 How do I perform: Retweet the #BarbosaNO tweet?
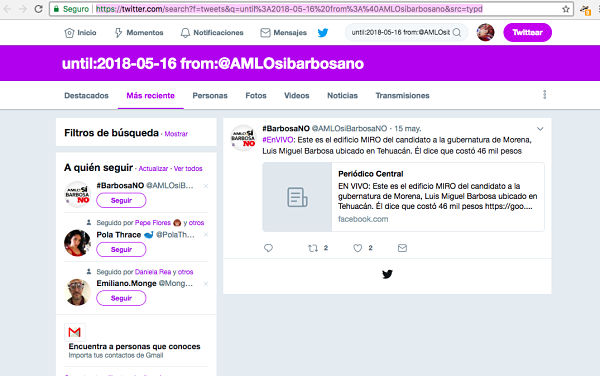[313, 248]
